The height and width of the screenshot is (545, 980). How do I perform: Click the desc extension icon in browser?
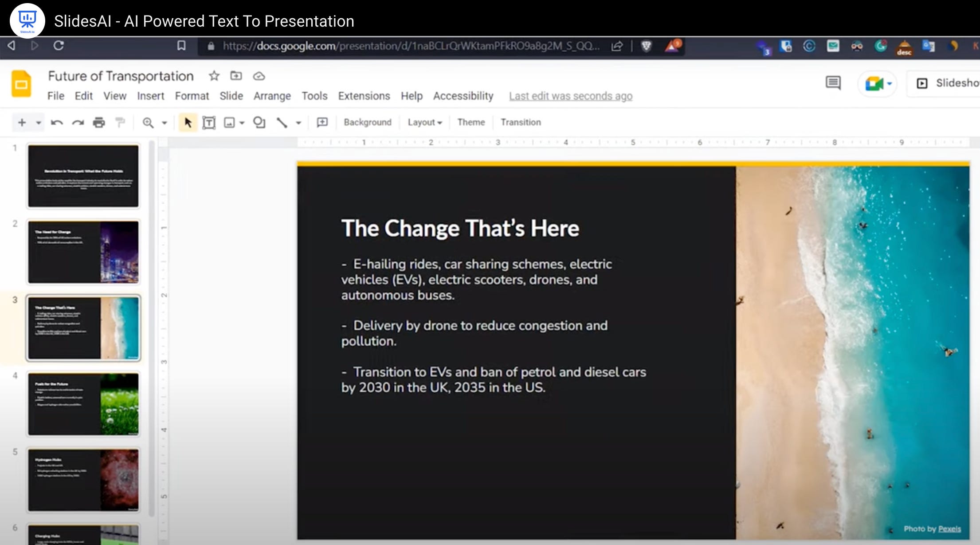tap(904, 47)
